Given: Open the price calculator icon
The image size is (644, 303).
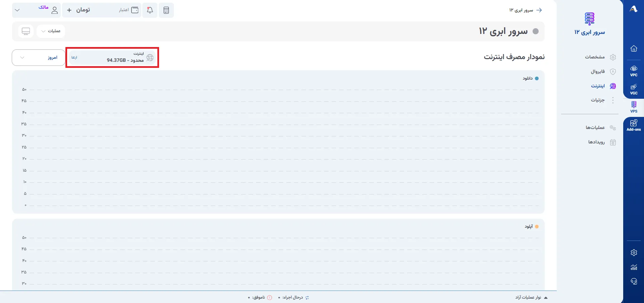Looking at the screenshot, I should [166, 10].
